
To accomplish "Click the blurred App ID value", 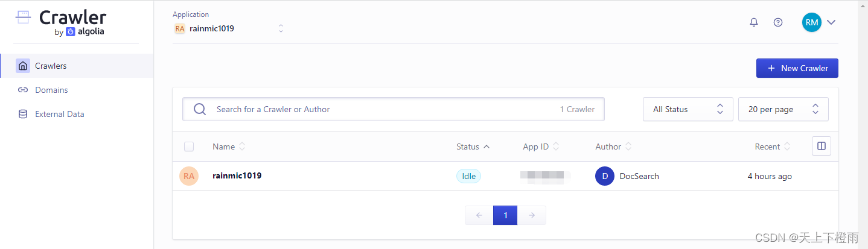I will pos(546,176).
